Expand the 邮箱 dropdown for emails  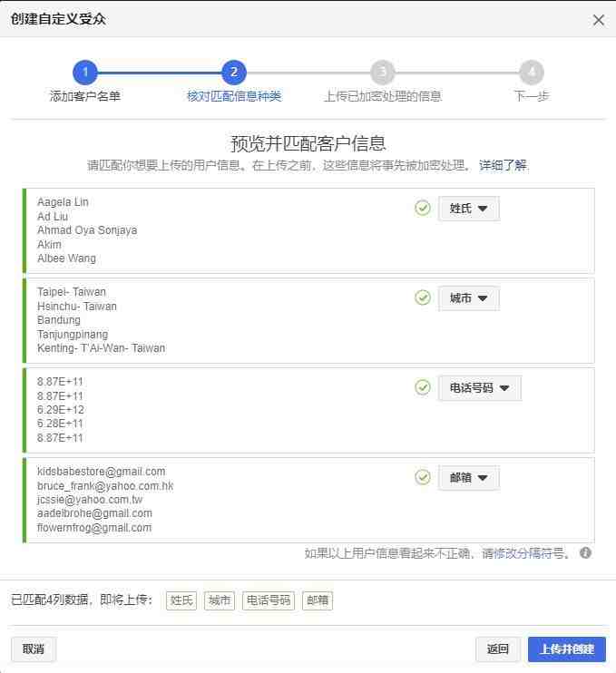[469, 478]
